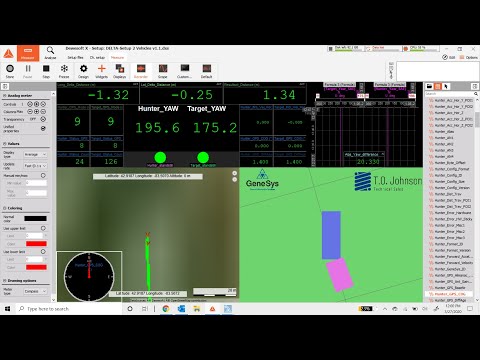
Task: Click the map zoom out button
Action: [x=235, y=179]
